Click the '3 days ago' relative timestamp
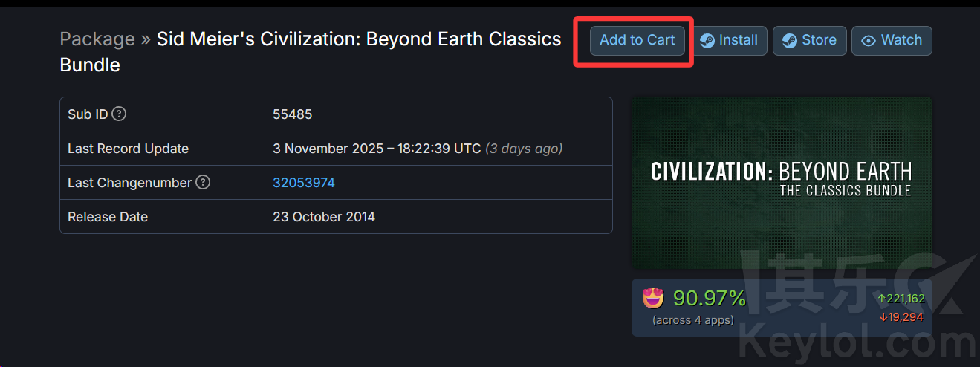980x367 pixels. click(x=524, y=149)
